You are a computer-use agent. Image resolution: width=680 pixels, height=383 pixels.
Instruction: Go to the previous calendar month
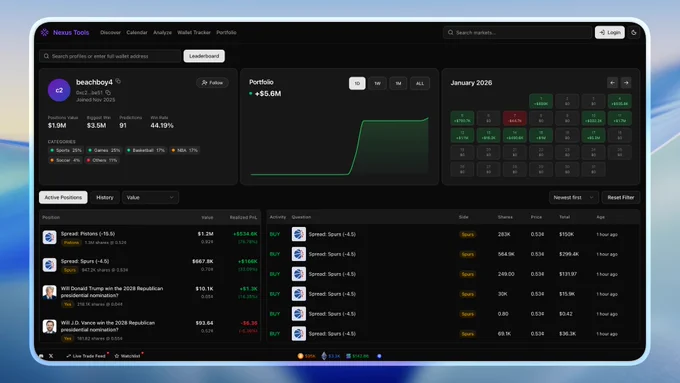[612, 82]
